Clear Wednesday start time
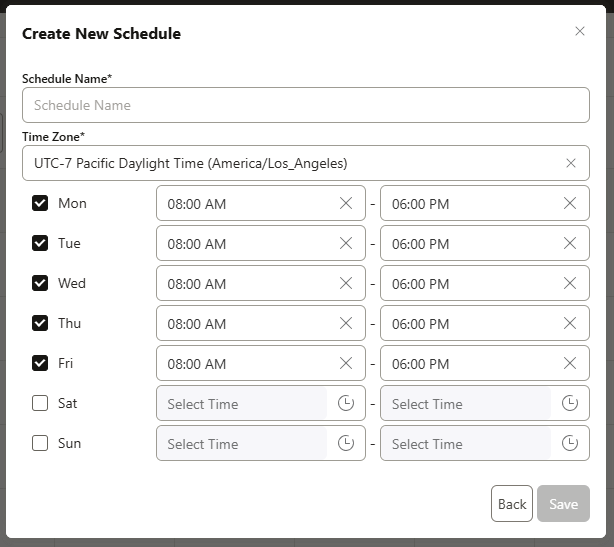The width and height of the screenshot is (614, 547). (346, 283)
